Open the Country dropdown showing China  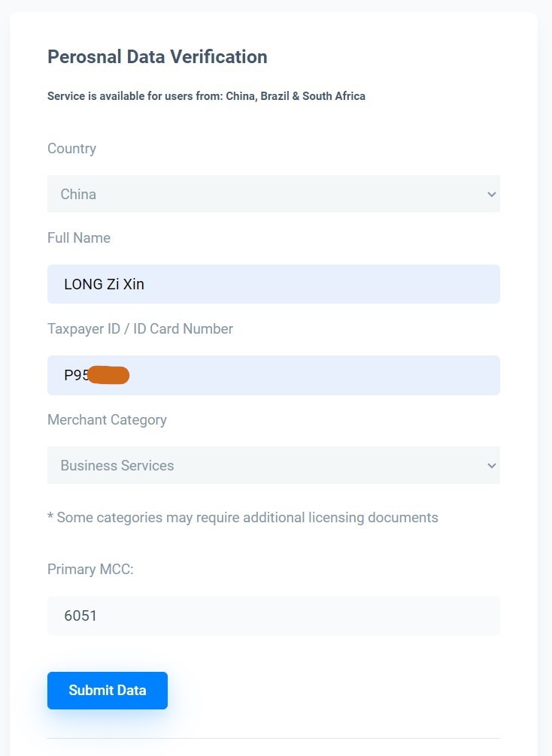[274, 194]
